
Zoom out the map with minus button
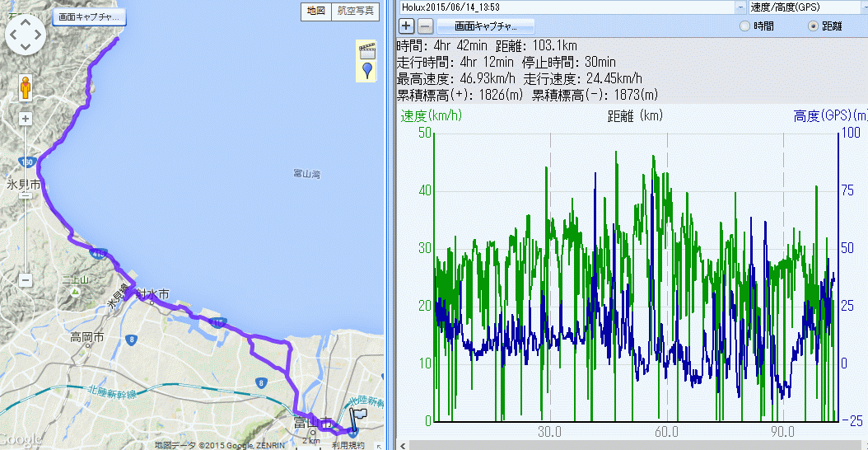click(26, 279)
